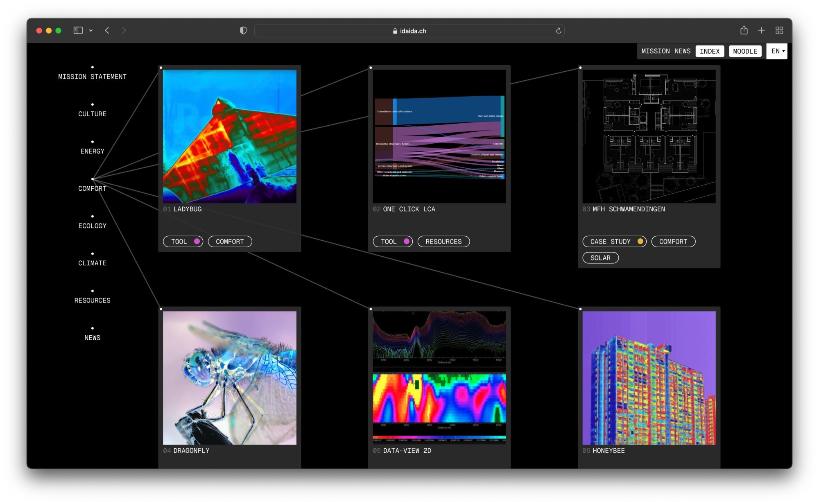This screenshot has width=819, height=504.
Task: Click the 04 DRAGONFLY title
Action: pyautogui.click(x=186, y=451)
